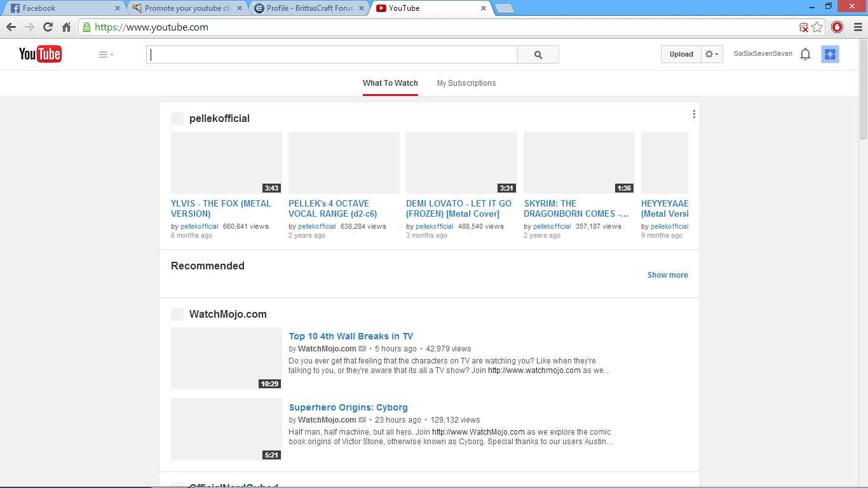Screen dimensions: 868x488
Task: Click WatchMojo.com uploader under Cyborg video
Action: click(x=327, y=420)
